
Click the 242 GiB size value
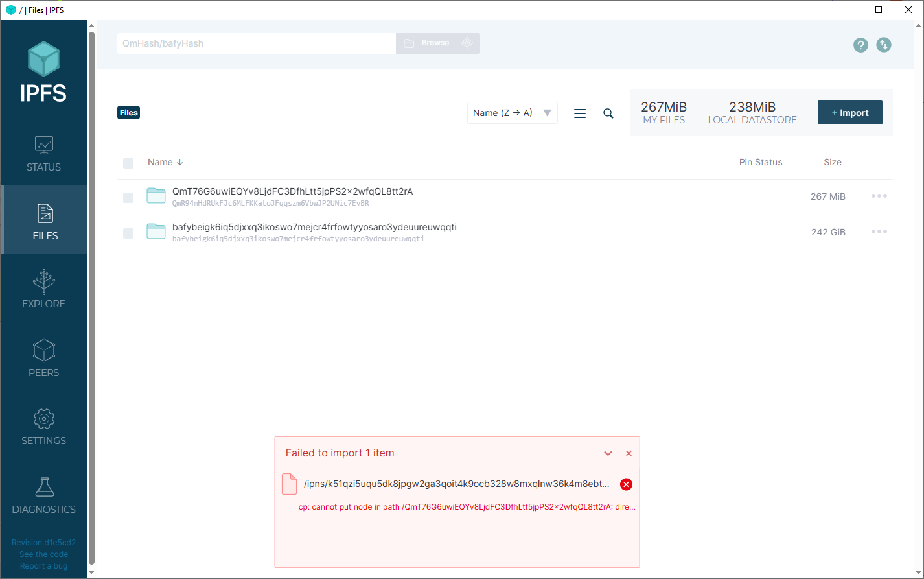[x=828, y=232]
